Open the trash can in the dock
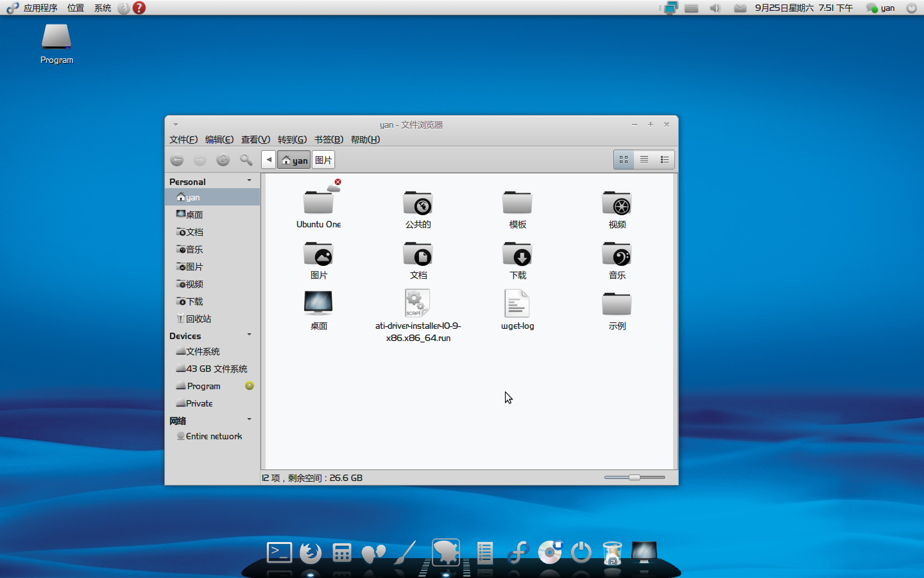This screenshot has width=924, height=578. tap(613, 553)
